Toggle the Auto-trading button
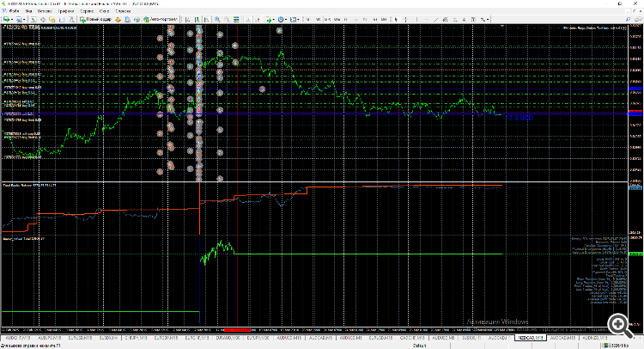Image resolution: width=644 pixels, height=349 pixels. click(161, 19)
